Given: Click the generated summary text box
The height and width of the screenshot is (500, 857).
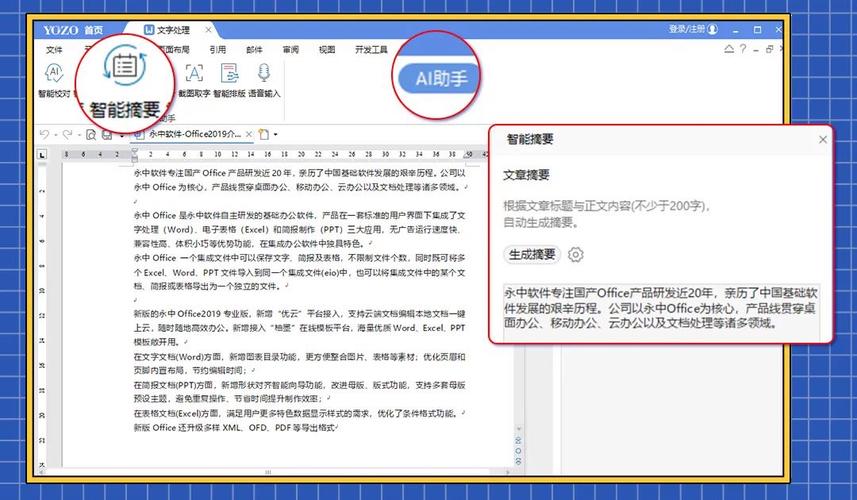Looking at the screenshot, I should coord(661,313).
